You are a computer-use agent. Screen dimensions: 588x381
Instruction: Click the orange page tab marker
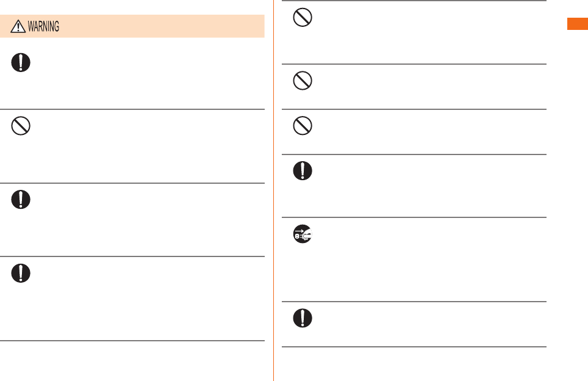pos(578,24)
